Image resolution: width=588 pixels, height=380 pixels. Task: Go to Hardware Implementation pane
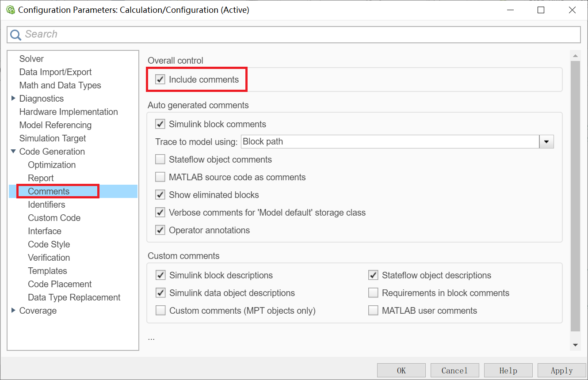click(x=69, y=112)
